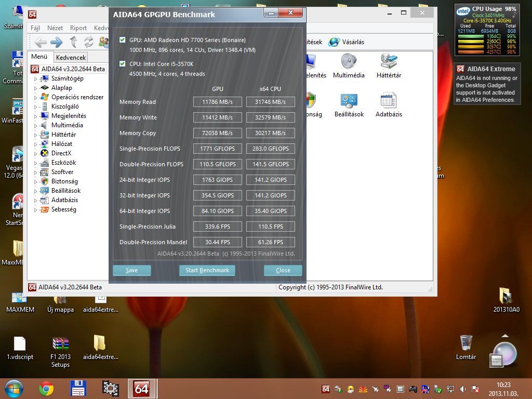The height and width of the screenshot is (399, 532).
Task: Click the CPU Usage gadget
Action: pyautogui.click(x=487, y=30)
